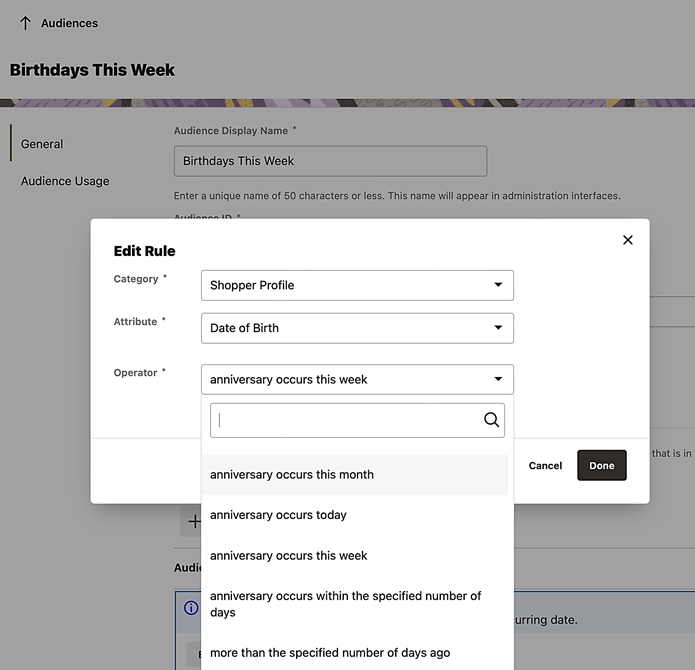Screen dimensions: 695x670
Task: Pick "anniversary occurs this week" from list
Action: click(x=289, y=556)
